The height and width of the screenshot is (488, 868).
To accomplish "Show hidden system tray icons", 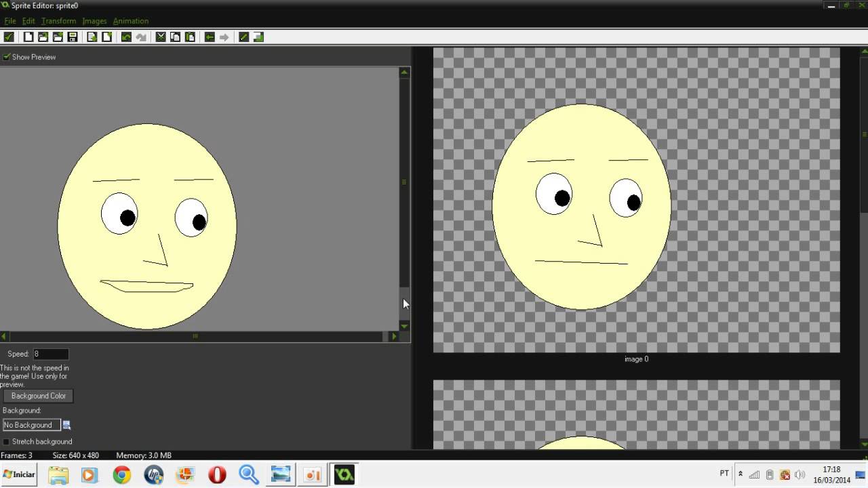I will click(740, 474).
